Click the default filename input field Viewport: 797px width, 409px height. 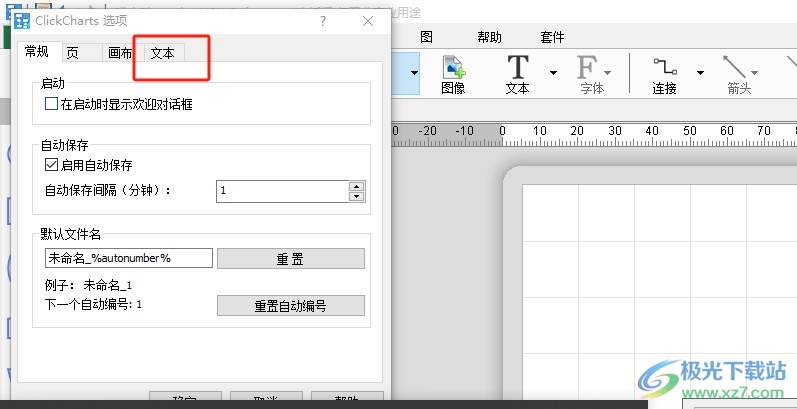coord(129,258)
